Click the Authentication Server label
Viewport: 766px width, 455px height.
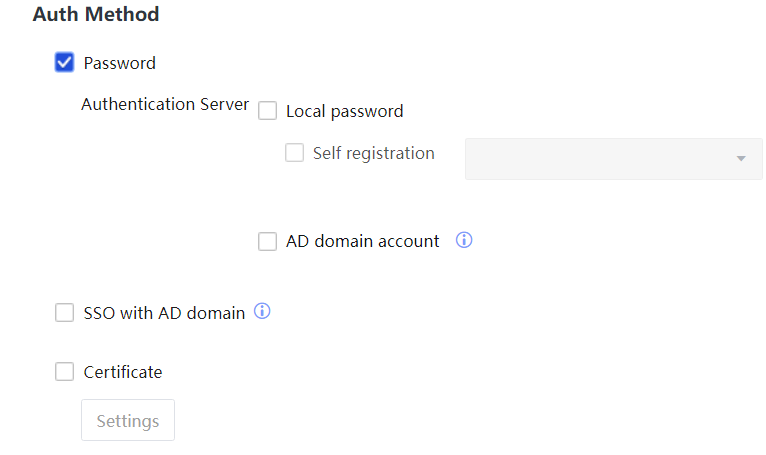pyautogui.click(x=165, y=104)
